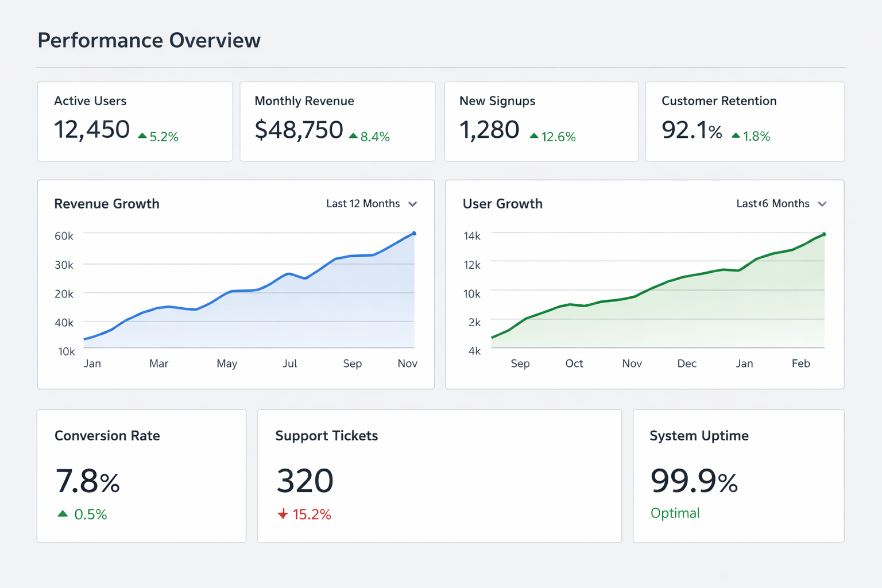Click the green up-arrow beside Active Users 5.2%
882x588 pixels.
click(x=142, y=136)
